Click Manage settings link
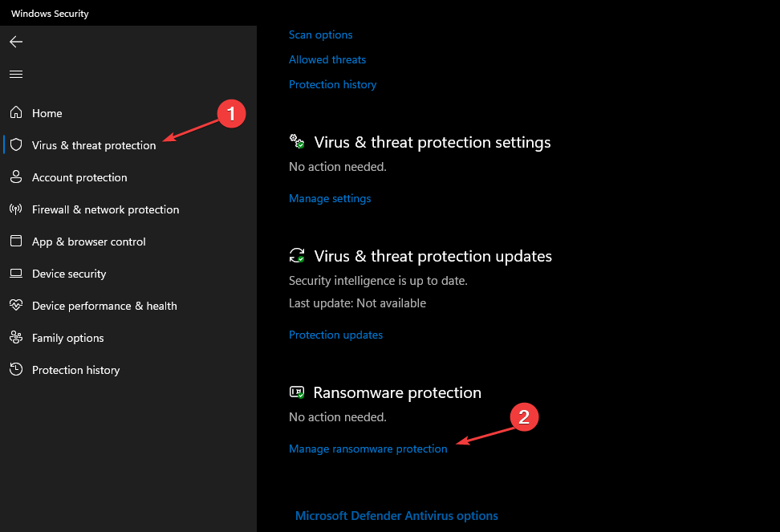 point(330,198)
